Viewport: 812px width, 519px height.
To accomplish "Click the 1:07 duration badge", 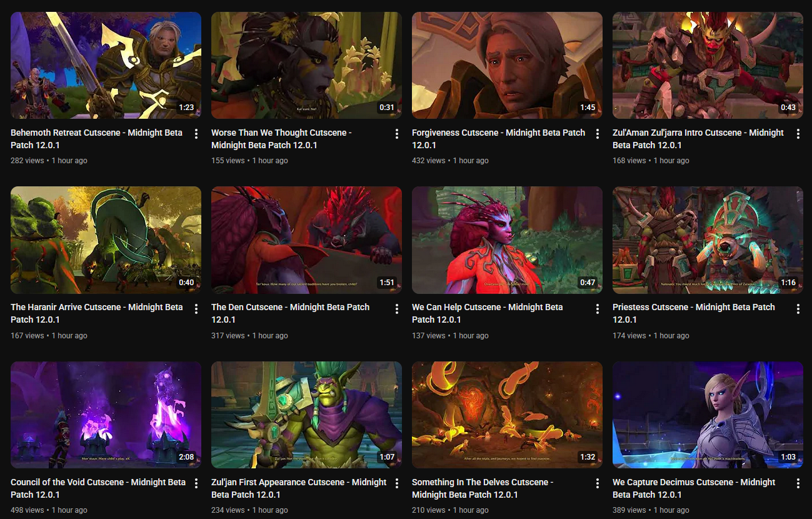I will [x=387, y=457].
